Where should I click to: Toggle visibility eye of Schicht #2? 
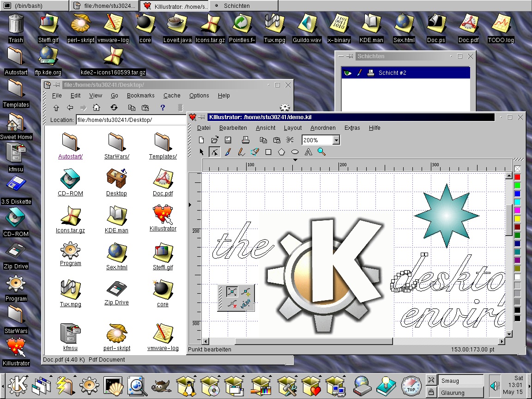[348, 73]
